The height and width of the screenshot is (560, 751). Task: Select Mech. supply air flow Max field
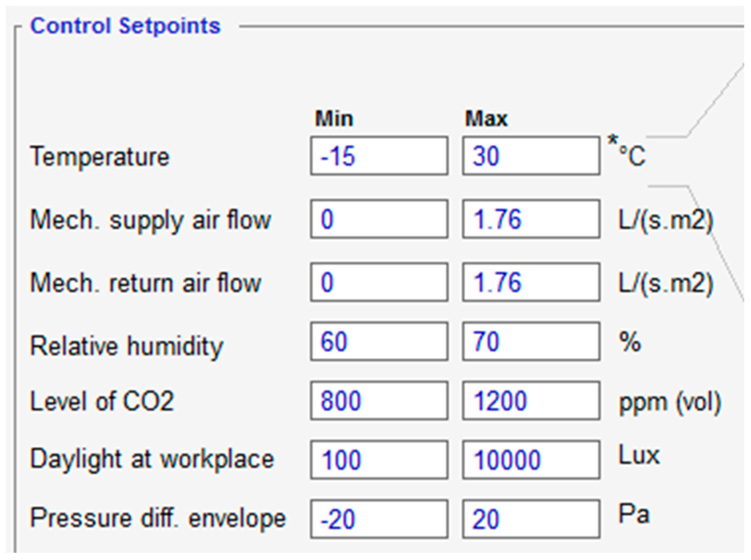(x=531, y=219)
